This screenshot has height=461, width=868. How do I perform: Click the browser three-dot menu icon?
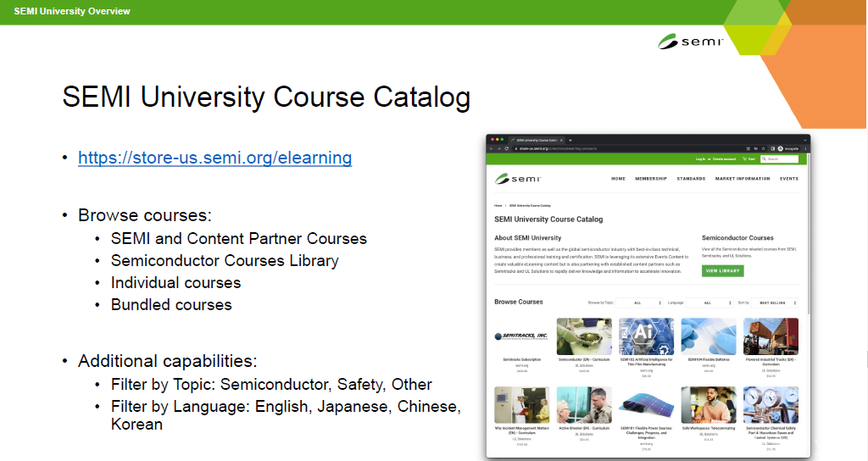[805, 148]
